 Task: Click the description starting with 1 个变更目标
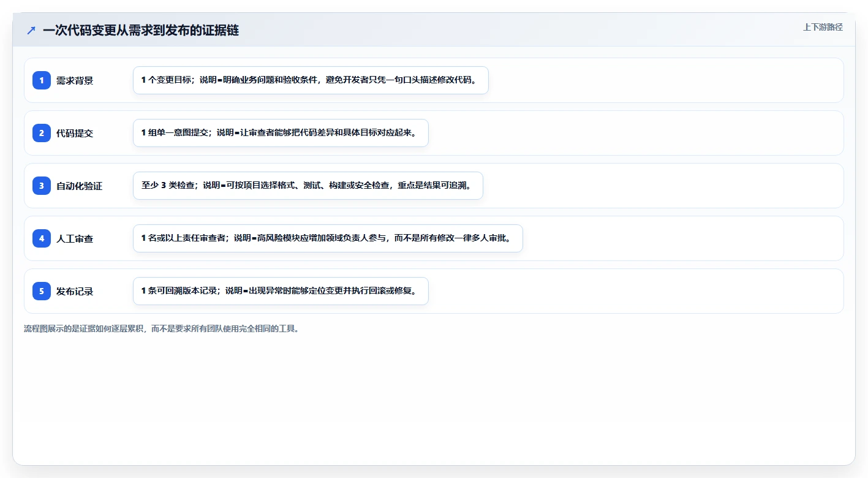click(x=311, y=80)
